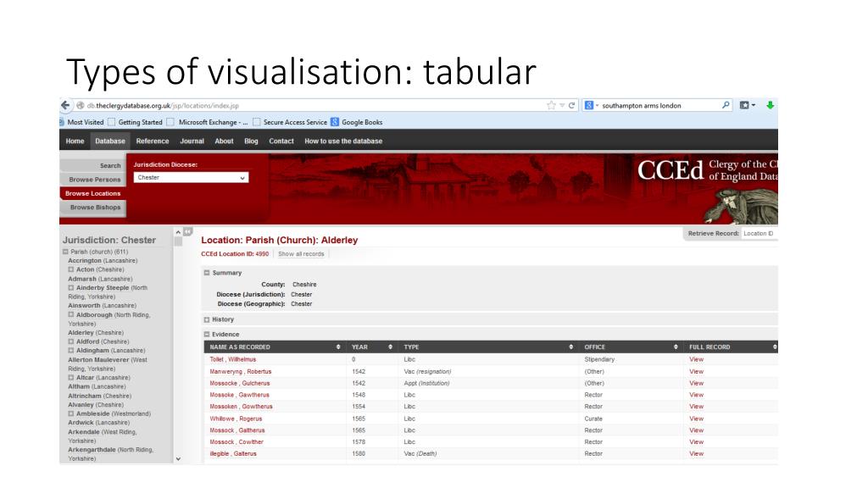Open How to use the database
Image resolution: width=868 pixels, height=488 pixels.
tap(343, 141)
